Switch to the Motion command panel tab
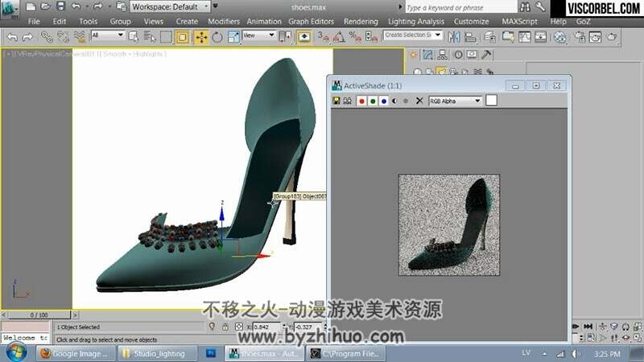Screen dimensions: 644x362 [458, 55]
